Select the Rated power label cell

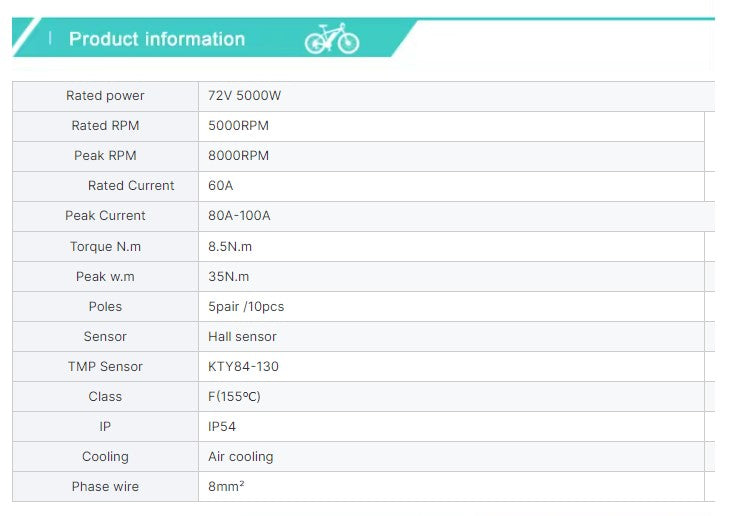click(105, 96)
